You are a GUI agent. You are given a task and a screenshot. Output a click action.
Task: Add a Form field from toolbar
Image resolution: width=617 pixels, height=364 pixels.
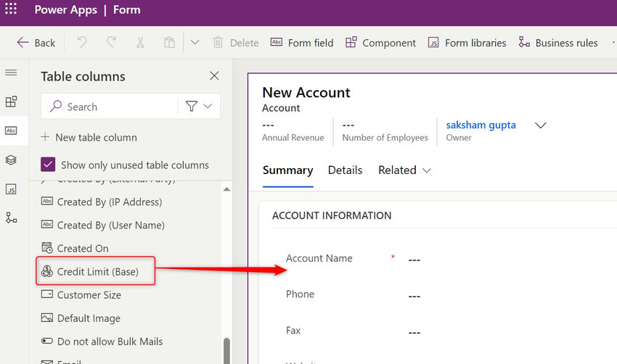tap(301, 43)
